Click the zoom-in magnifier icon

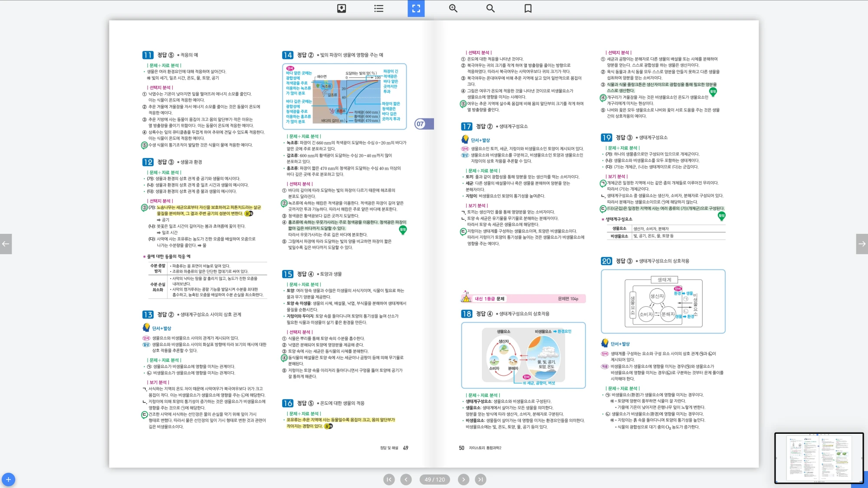click(453, 8)
